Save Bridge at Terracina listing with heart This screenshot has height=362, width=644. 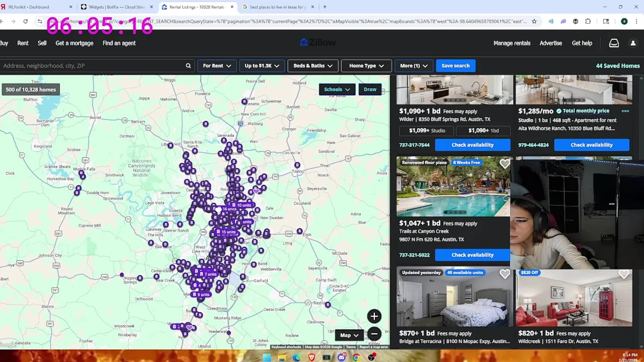505,274
